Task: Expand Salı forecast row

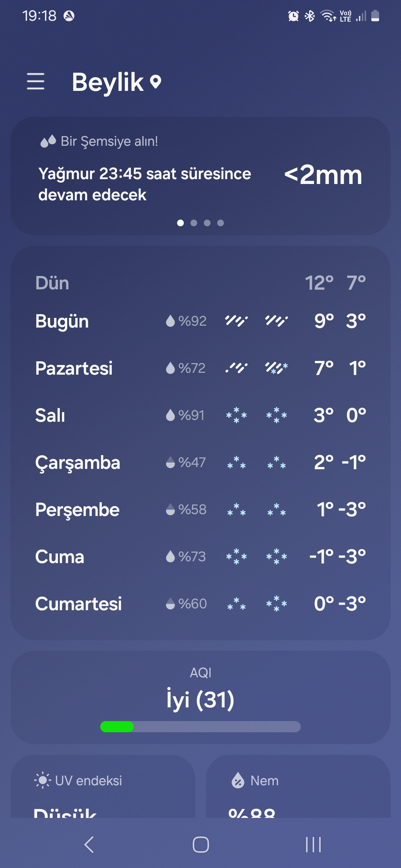Action: 200,415
